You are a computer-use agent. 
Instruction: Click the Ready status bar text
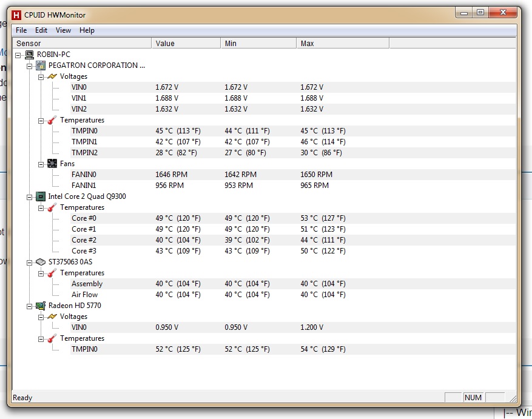22,398
